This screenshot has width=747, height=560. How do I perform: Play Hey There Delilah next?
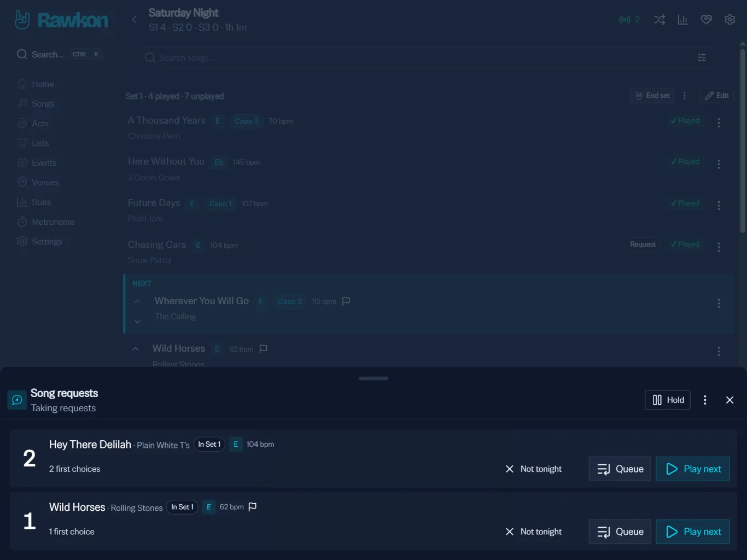693,469
